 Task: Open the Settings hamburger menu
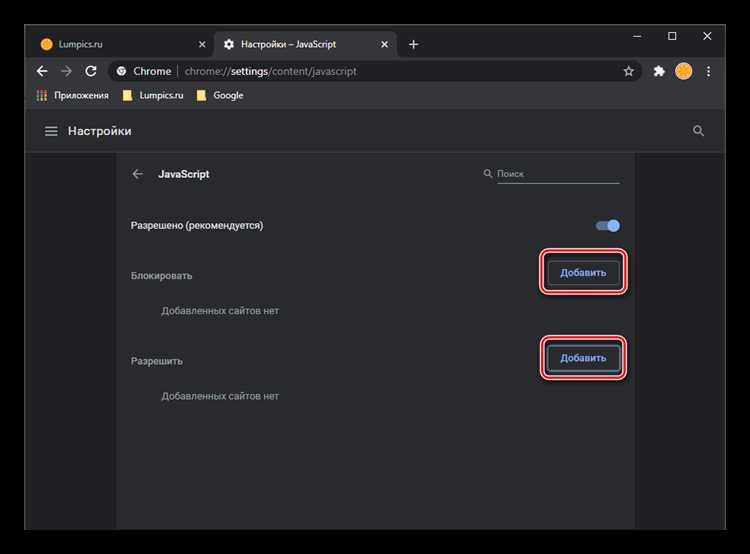51,131
